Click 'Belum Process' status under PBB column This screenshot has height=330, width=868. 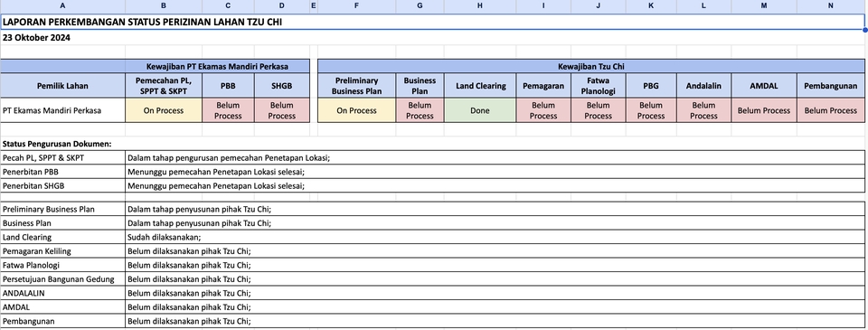(228, 110)
